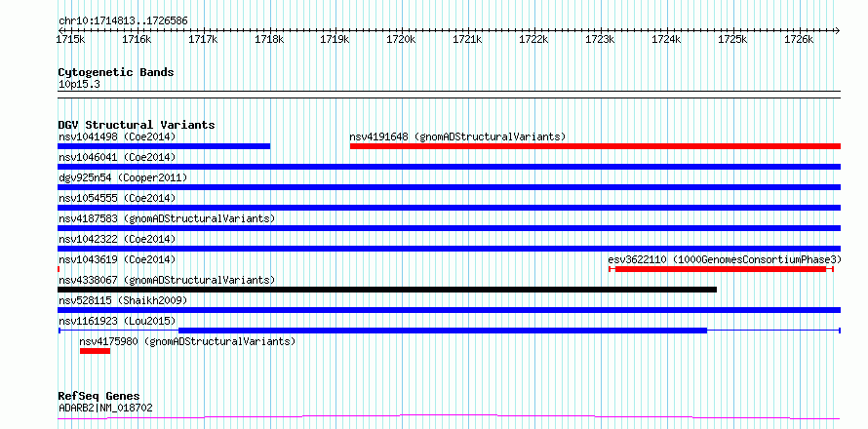Select the blue bar beneath nsv528115

tap(449, 310)
